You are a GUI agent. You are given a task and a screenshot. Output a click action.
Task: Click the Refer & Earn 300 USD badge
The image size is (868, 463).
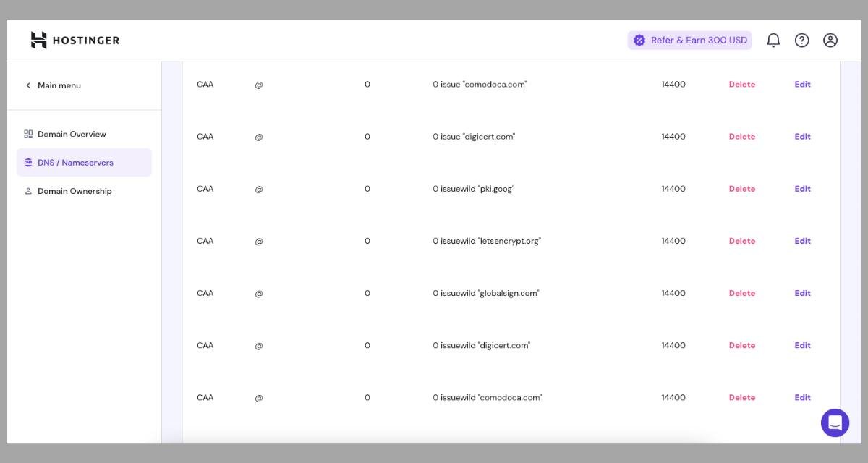689,41
